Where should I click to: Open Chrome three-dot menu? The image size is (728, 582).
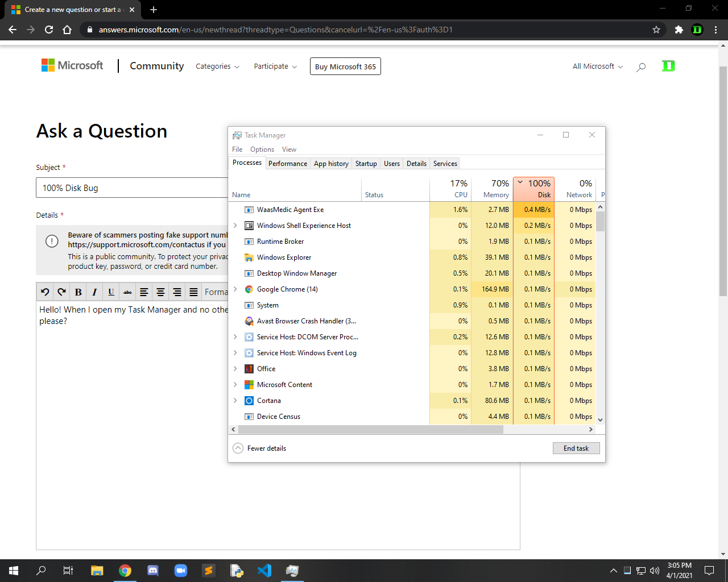(x=716, y=30)
